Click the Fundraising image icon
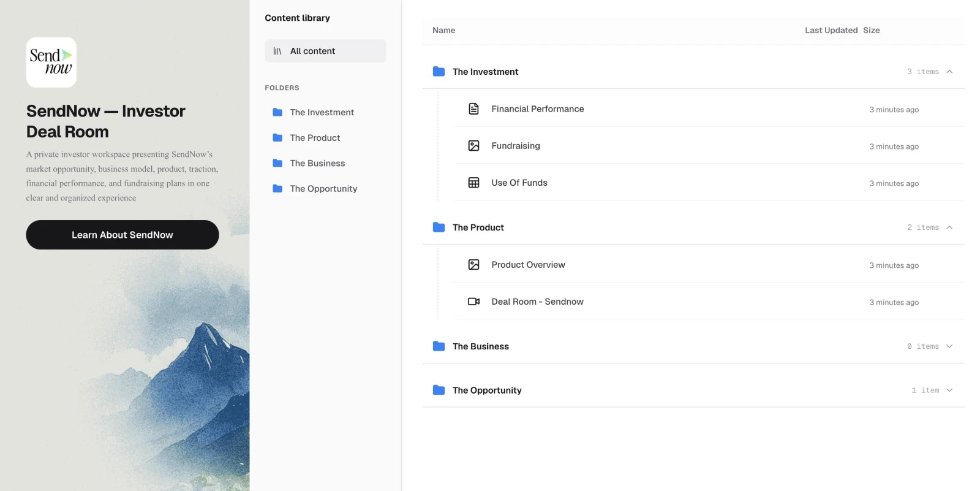980x491 pixels. pos(473,146)
